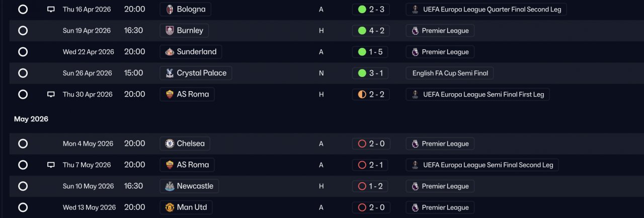Screen dimensions: 644x218
Task: Click the Bologna club badge icon
Action: 170,10
